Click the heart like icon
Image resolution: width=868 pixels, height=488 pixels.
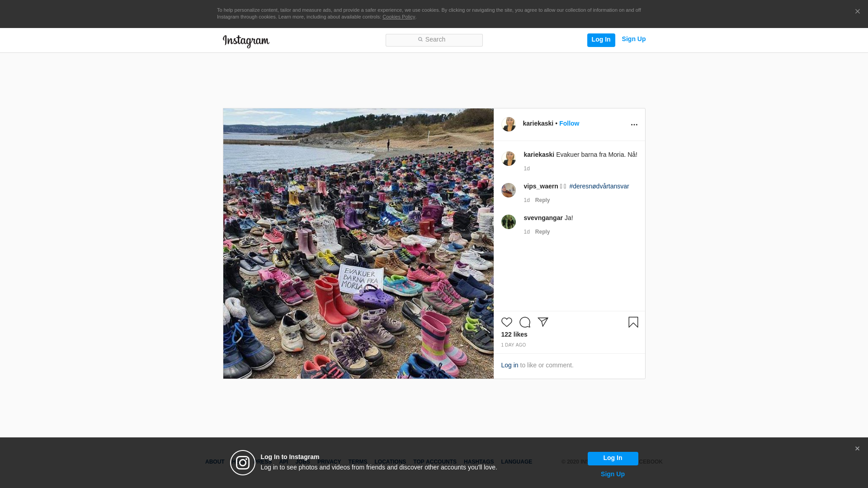(x=506, y=322)
